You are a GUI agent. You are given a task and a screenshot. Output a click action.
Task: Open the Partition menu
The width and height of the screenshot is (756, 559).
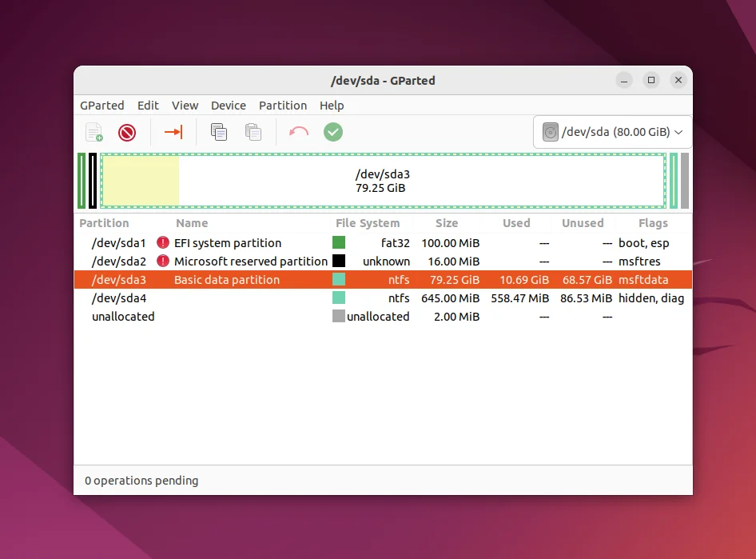coord(283,106)
